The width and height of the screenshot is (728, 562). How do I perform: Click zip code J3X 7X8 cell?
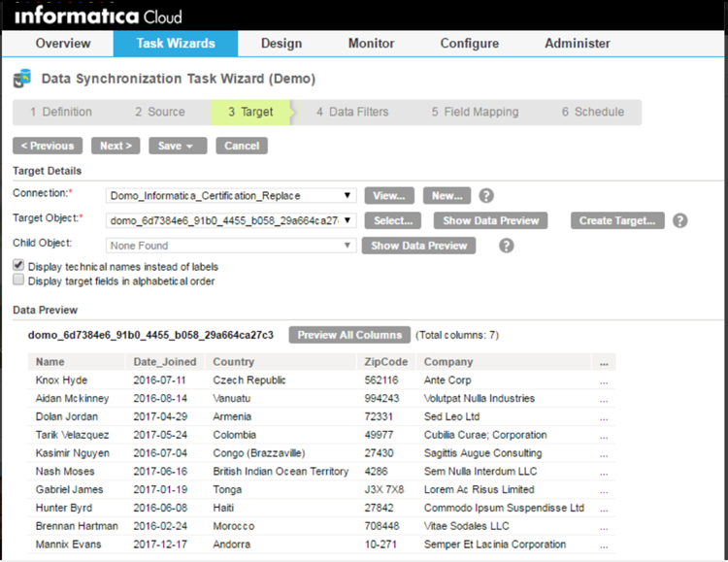pyautogui.click(x=384, y=489)
